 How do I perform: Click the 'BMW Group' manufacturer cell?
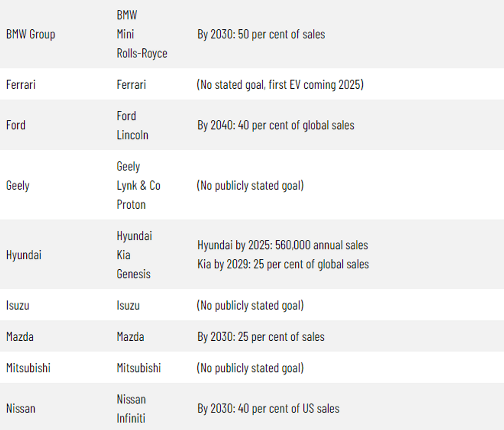31,34
